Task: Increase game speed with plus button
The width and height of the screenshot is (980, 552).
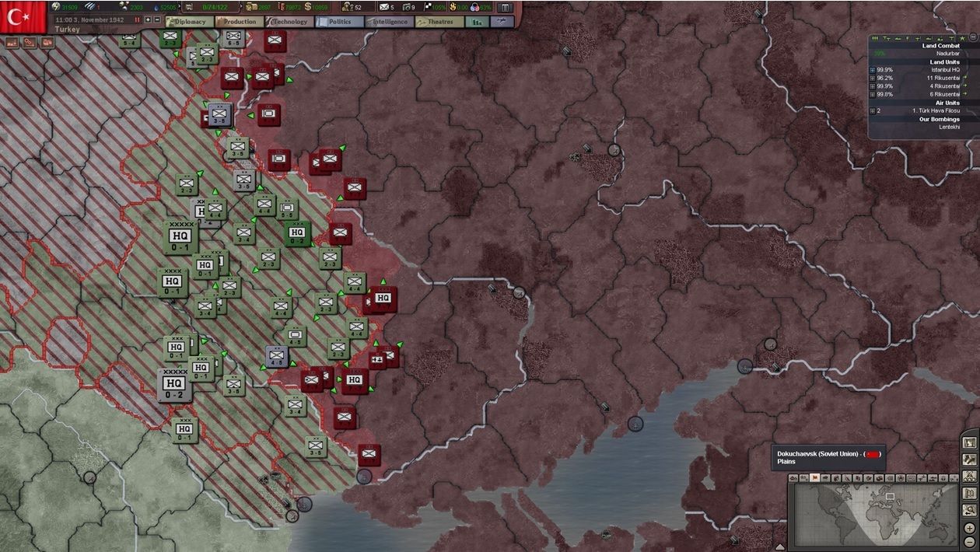Action: pos(149,20)
